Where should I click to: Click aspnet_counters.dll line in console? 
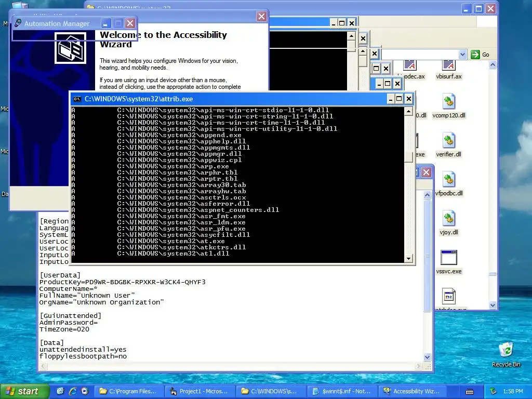pos(198,210)
